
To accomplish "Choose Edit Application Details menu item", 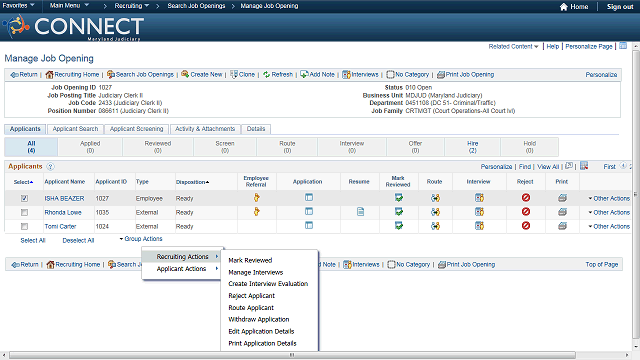I will tap(261, 331).
